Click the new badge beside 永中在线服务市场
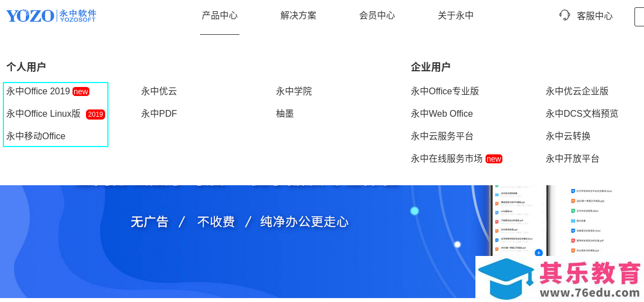This screenshot has width=644, height=302. click(494, 159)
